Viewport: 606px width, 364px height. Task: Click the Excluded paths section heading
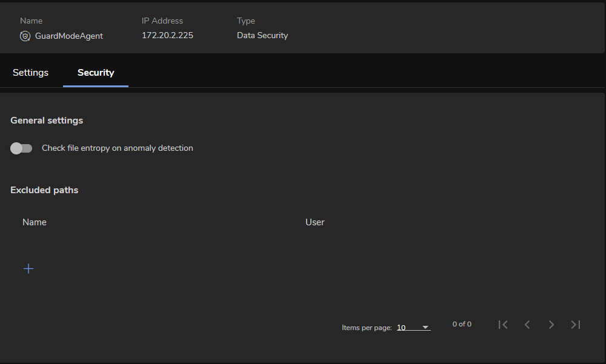click(x=44, y=190)
